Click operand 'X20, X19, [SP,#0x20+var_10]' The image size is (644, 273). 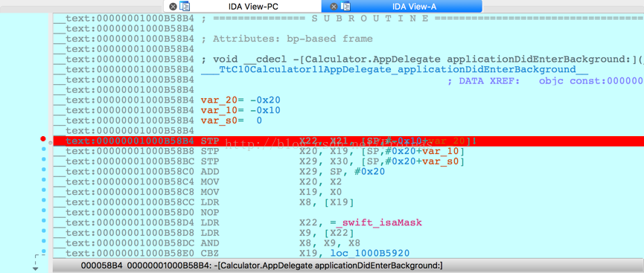click(381, 151)
